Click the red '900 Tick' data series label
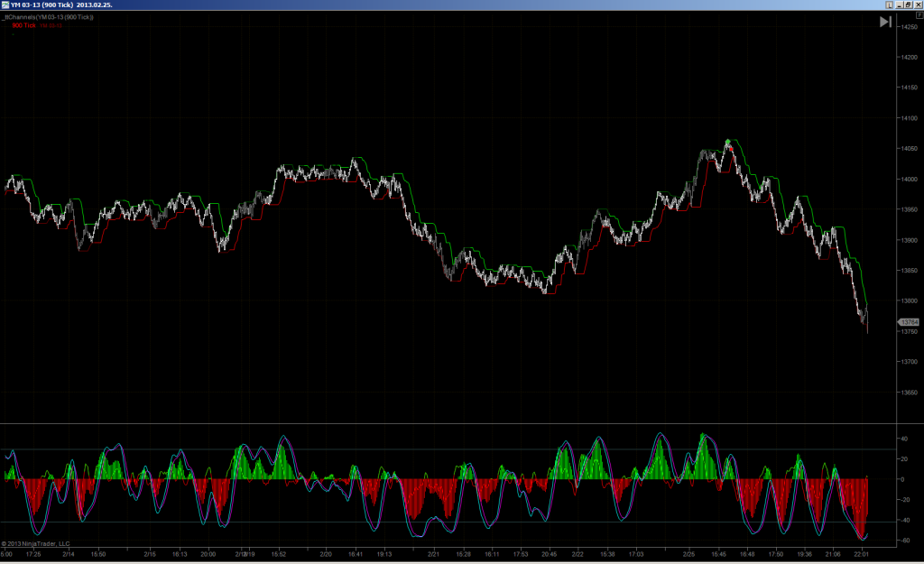This screenshot has width=924, height=564. pyautogui.click(x=23, y=25)
